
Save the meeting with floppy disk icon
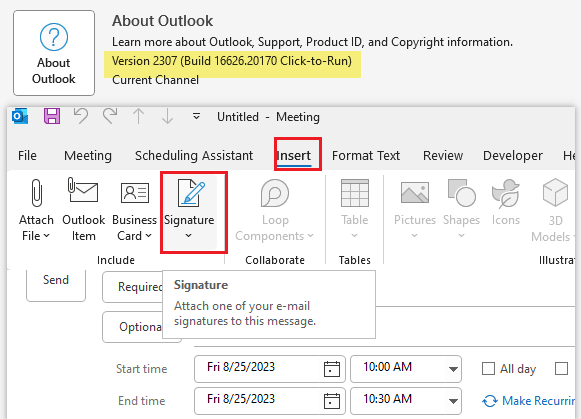(52, 116)
